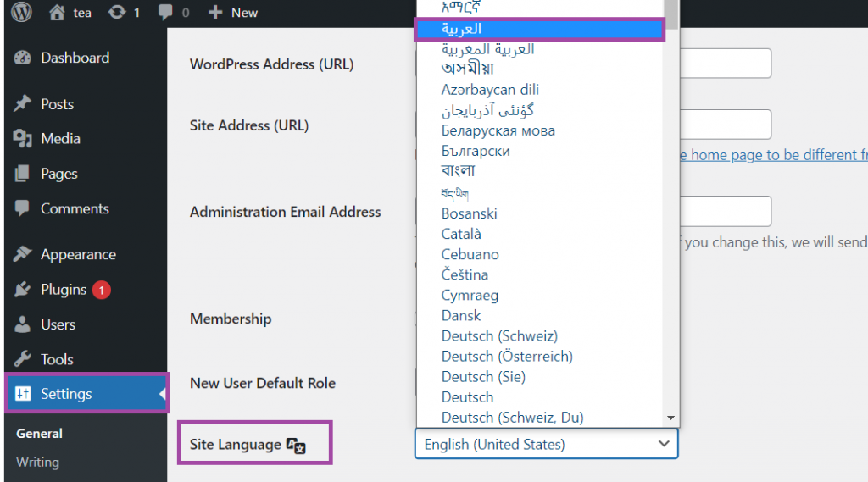868x482 pixels.
Task: Click the Plugins plug icon
Action: coord(23,290)
